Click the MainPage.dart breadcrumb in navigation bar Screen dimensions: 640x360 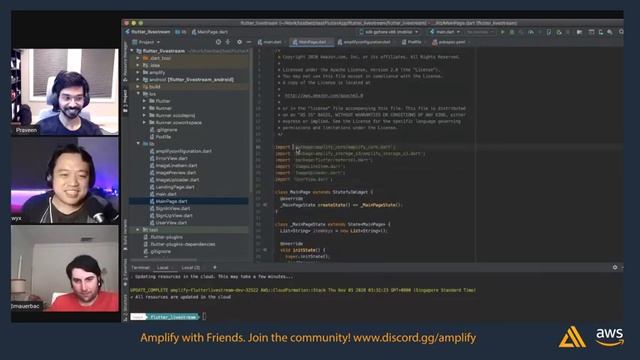pos(210,32)
